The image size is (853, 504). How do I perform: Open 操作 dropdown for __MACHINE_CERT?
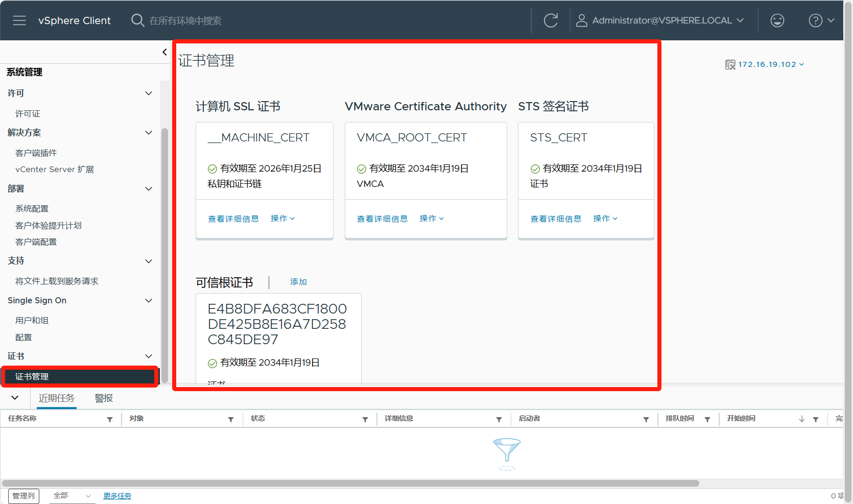coord(282,219)
